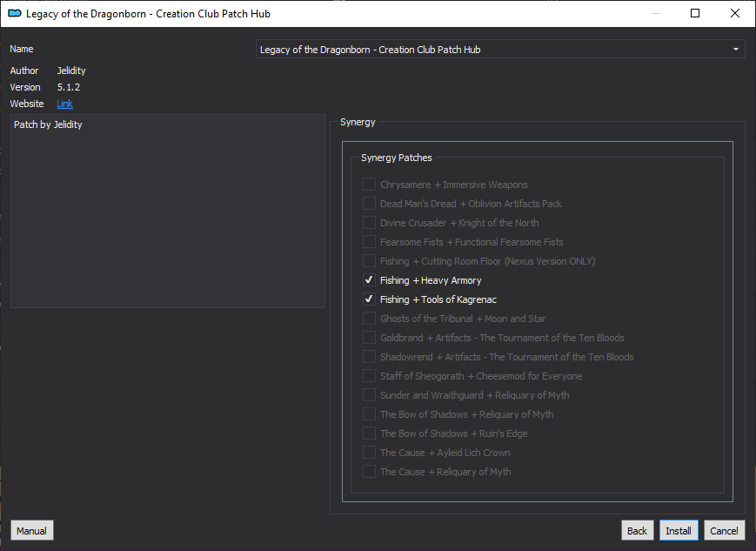
Task: Toggle Chrysamere + Immersive Weapons checkbox
Action: (x=370, y=185)
